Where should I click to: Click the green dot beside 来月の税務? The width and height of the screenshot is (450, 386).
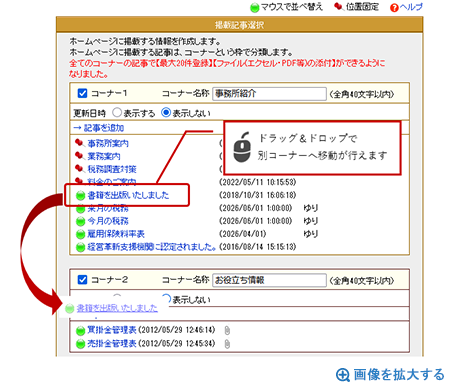[x=80, y=209]
